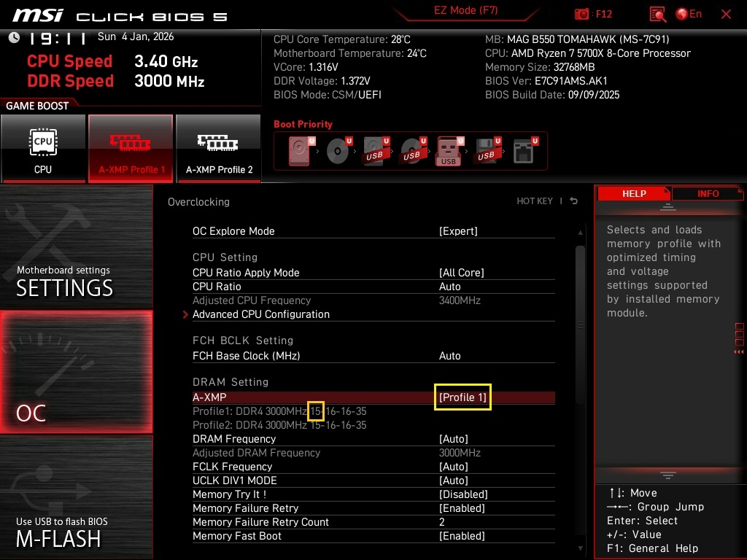Click 'Adjusted CPU Frequency' row
This screenshot has width=747, height=560.
click(x=373, y=300)
